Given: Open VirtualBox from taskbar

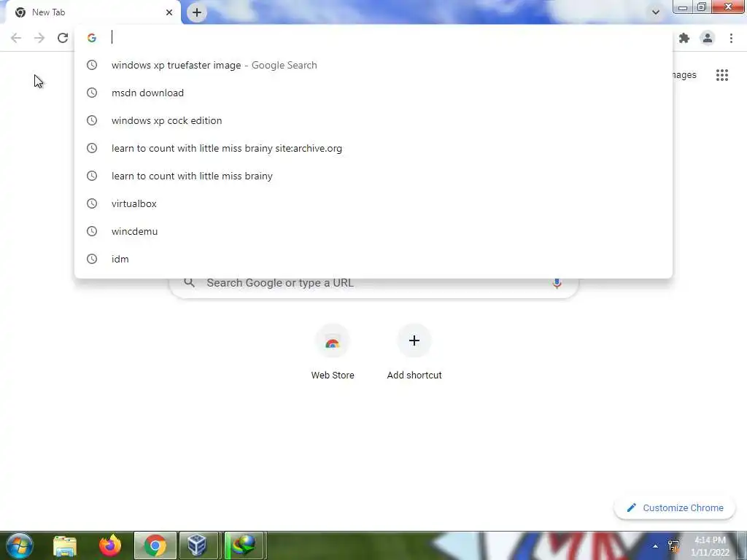Looking at the screenshot, I should pyautogui.click(x=198, y=545).
